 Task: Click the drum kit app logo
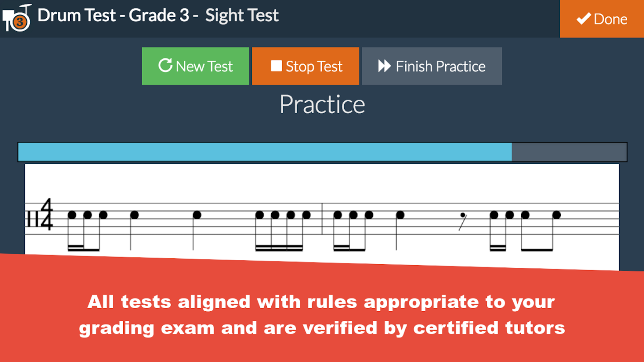click(17, 17)
